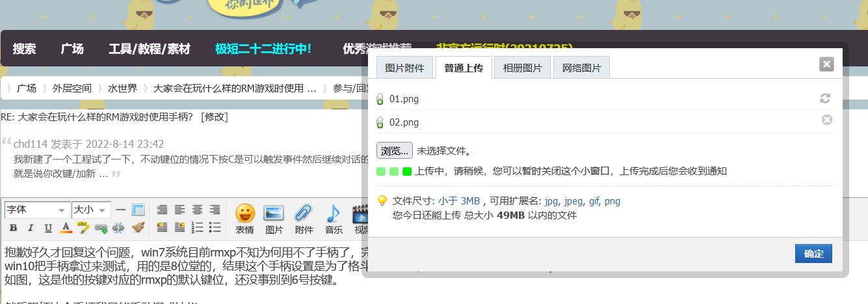Image resolution: width=868 pixels, height=304 pixels.
Task: Click into the post body text area
Action: tap(182, 273)
